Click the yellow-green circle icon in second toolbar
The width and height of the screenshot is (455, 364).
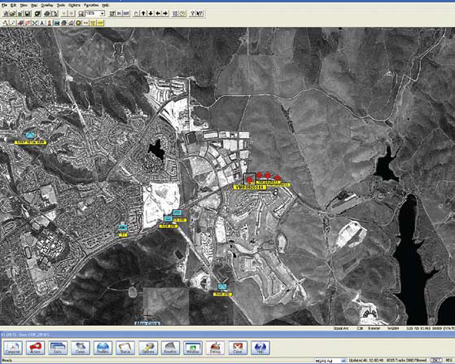pyautogui.click(x=79, y=23)
